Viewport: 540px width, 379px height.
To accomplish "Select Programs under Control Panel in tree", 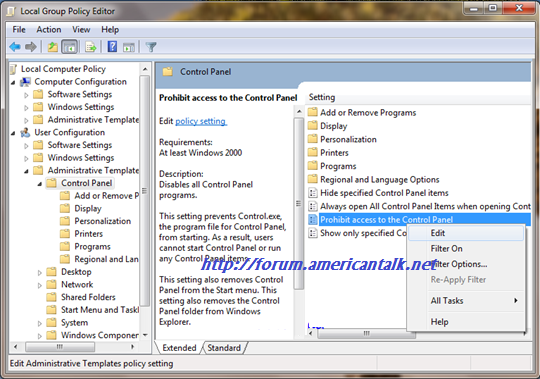I will (x=92, y=246).
